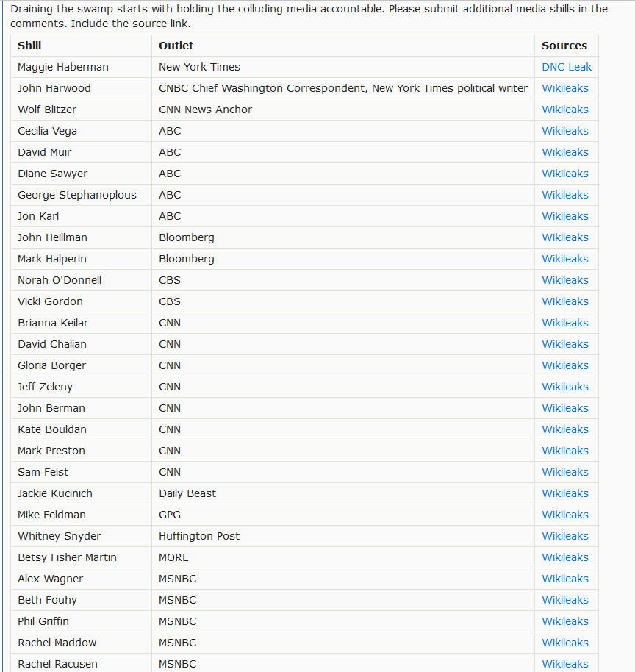Screen dimensions: 635x672
Task: Select the name David Muir
Action: (45, 152)
